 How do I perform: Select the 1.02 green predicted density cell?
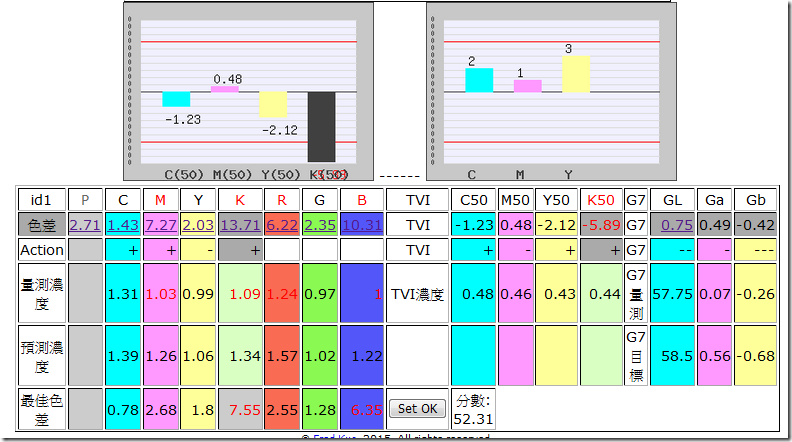pyautogui.click(x=320, y=356)
